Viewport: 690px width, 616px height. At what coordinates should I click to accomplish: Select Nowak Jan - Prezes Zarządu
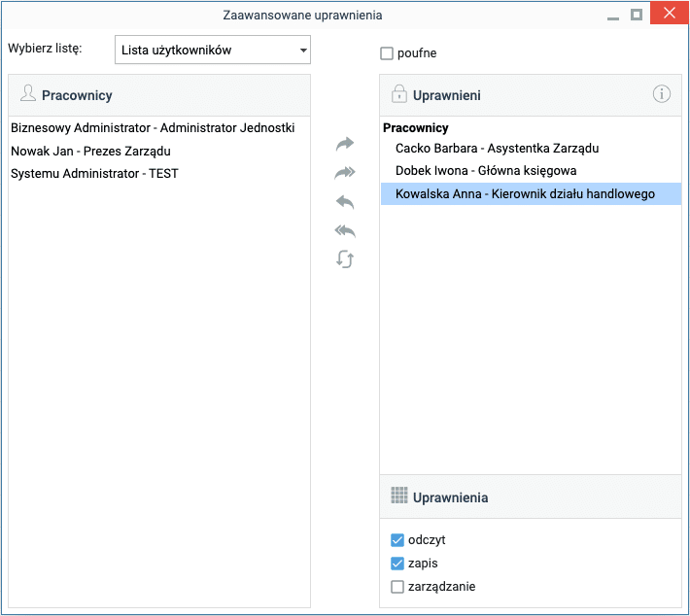90,151
